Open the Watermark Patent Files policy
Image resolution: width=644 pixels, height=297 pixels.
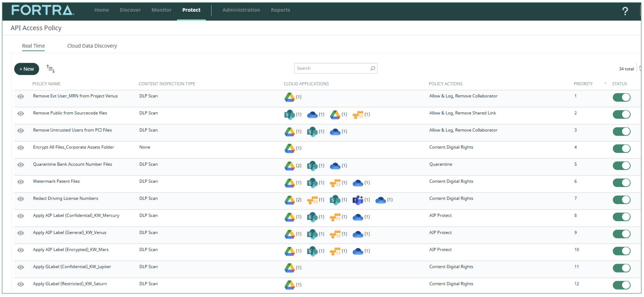(x=56, y=181)
